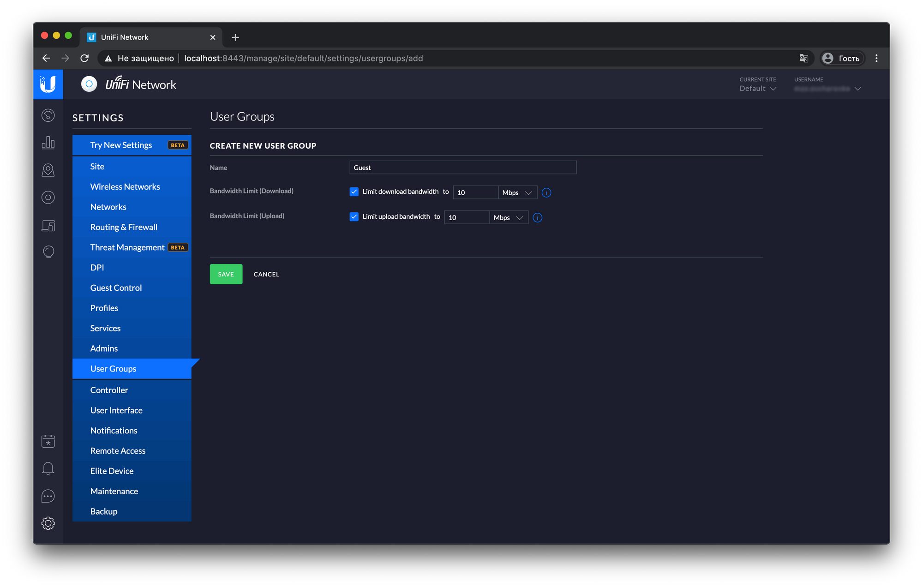This screenshot has width=923, height=588.
Task: Open upload bandwidth Mbps unit dropdown
Action: coord(509,217)
